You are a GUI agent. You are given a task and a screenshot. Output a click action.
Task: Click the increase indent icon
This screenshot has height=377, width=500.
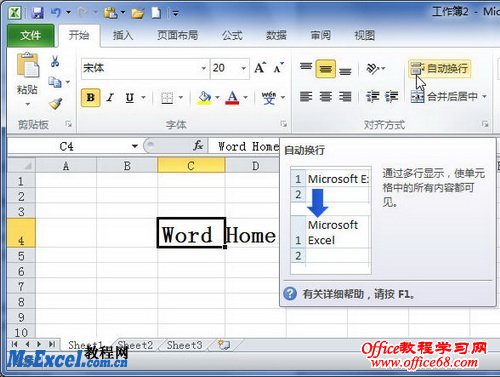coord(392,97)
